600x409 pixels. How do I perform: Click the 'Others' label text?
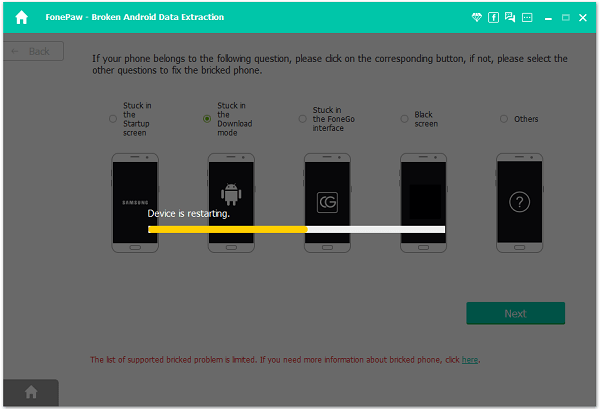point(526,119)
